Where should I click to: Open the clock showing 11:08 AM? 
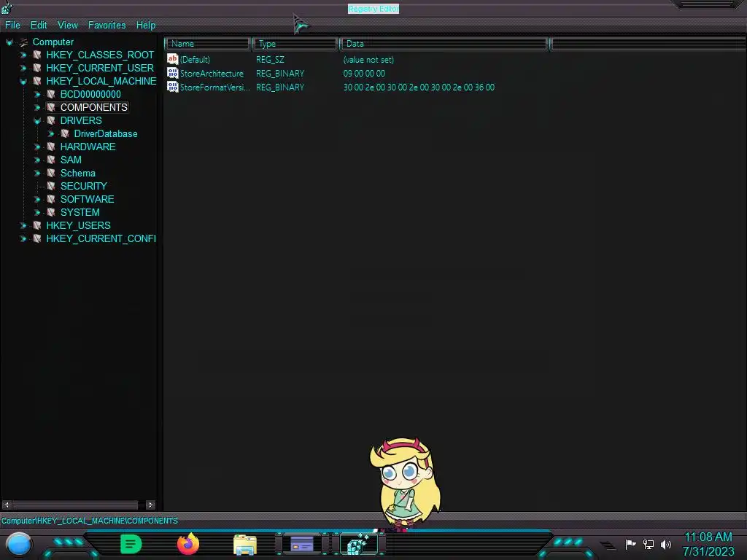[708, 537]
